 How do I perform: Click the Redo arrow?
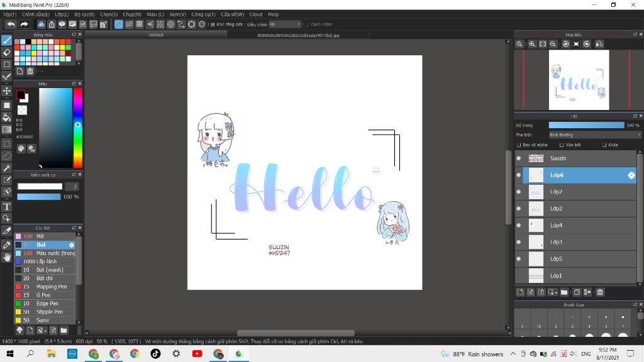24,25
